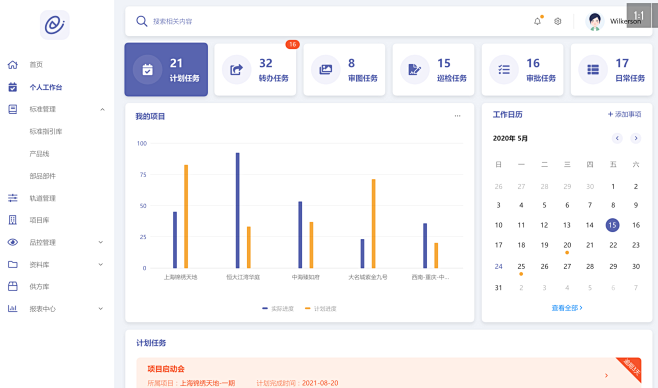
Task: Select May 24 in calendar
Action: click(x=499, y=266)
